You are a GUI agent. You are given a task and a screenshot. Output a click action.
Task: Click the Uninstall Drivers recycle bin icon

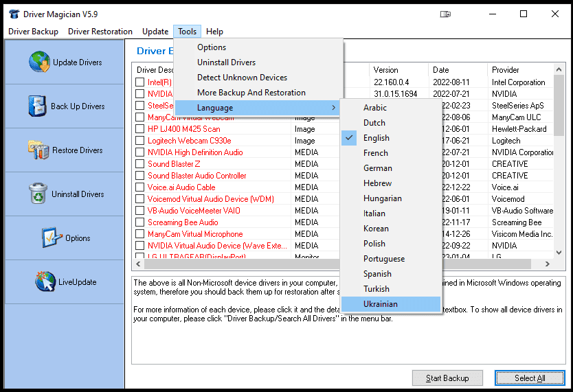[38, 194]
